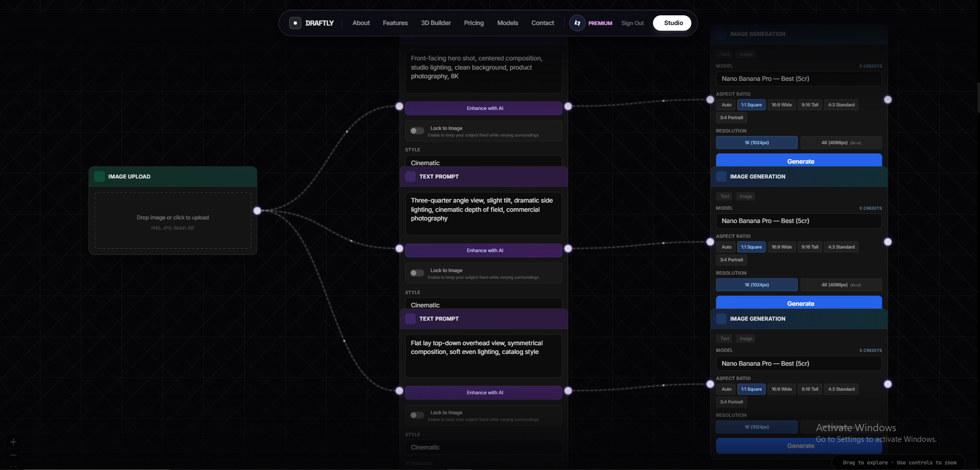This screenshot has width=980, height=470.
Task: Click into the Three-quarter angle view prompt text area
Action: click(x=483, y=214)
